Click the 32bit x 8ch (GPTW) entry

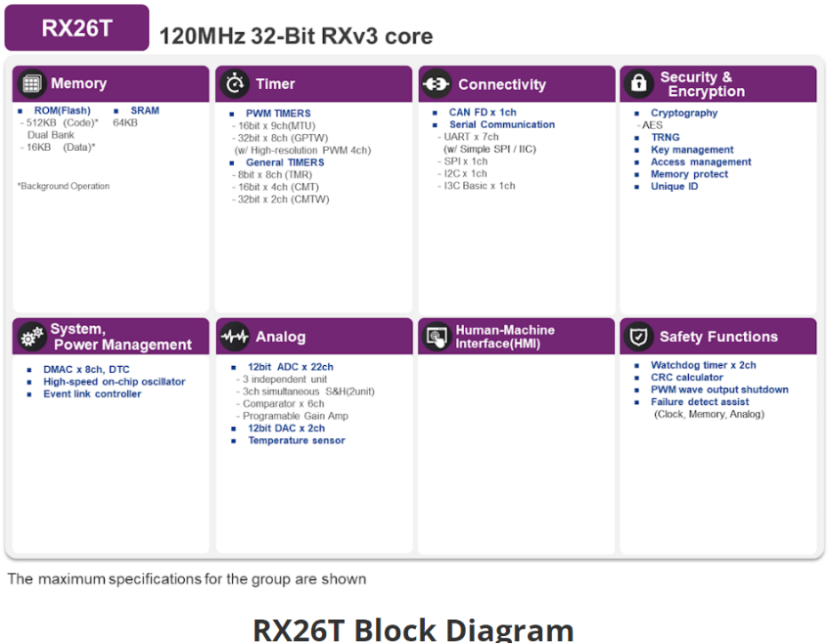point(280,138)
